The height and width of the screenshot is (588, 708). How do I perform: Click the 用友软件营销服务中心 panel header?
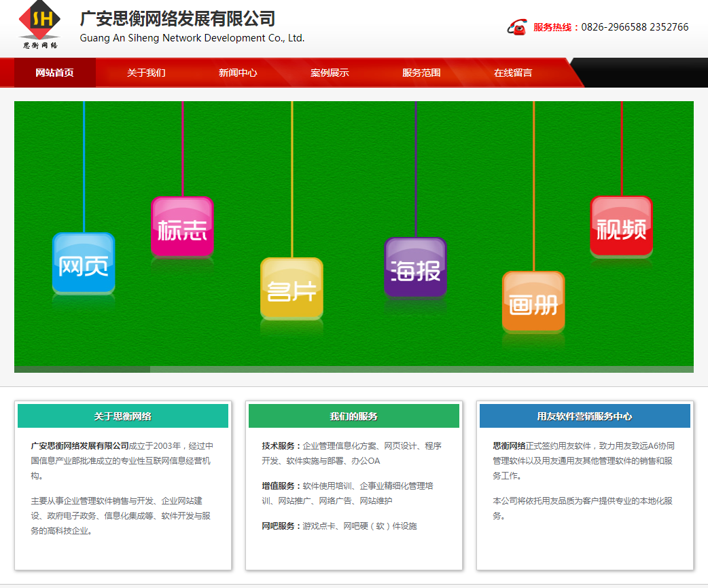585,416
